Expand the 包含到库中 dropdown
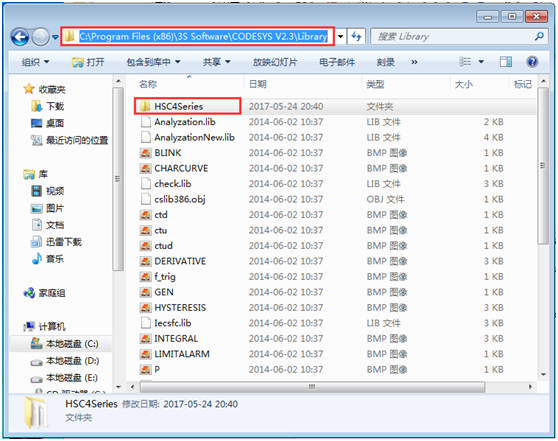 tap(153, 62)
